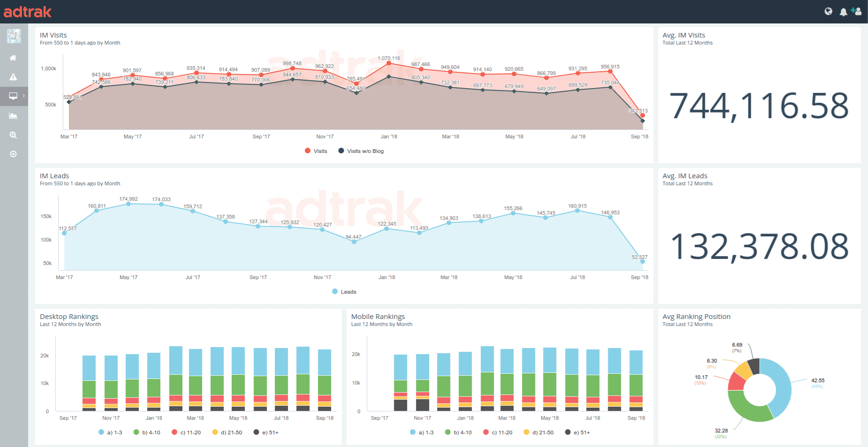Open the magnifier zoom sidebar icon

(13, 135)
